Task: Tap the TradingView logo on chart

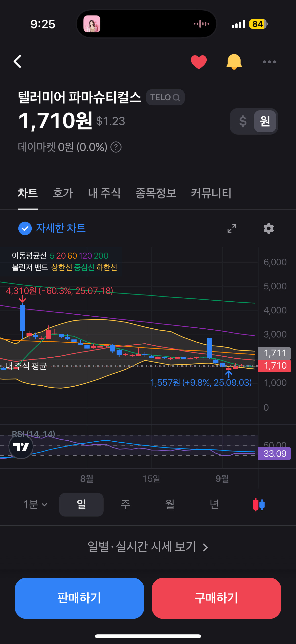Action: [21, 447]
